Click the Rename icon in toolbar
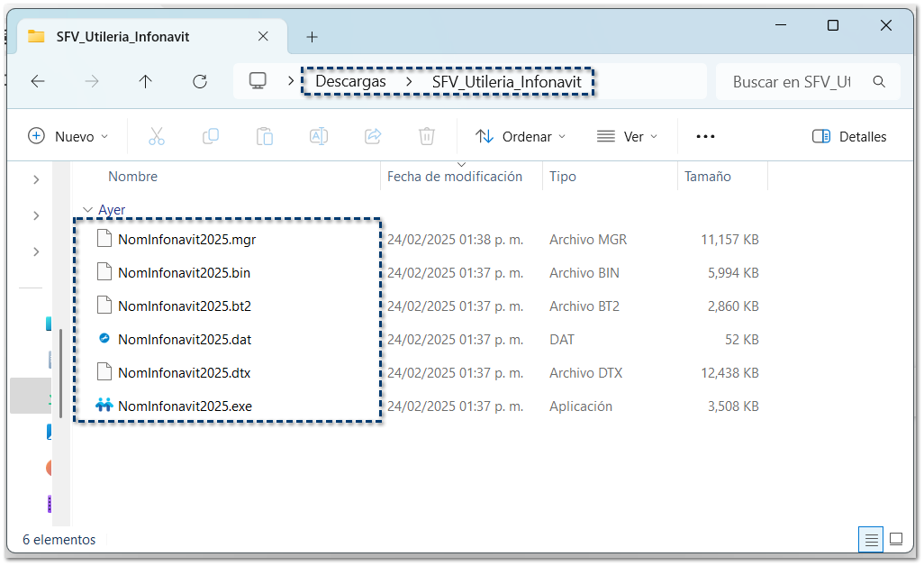The height and width of the screenshot is (566, 924). tap(319, 136)
